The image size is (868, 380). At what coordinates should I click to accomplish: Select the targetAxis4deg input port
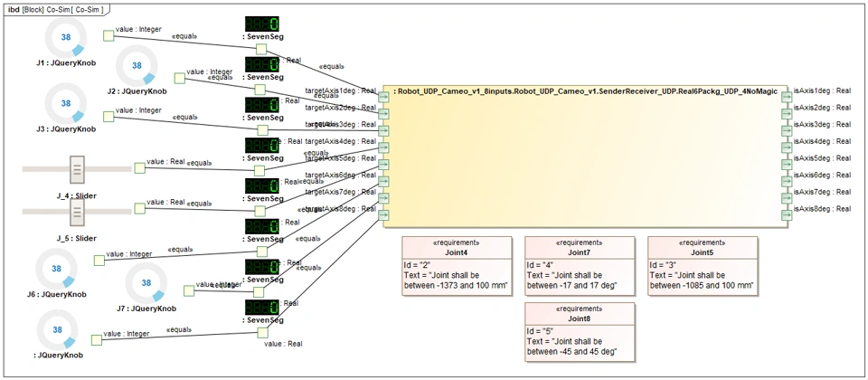click(x=383, y=147)
